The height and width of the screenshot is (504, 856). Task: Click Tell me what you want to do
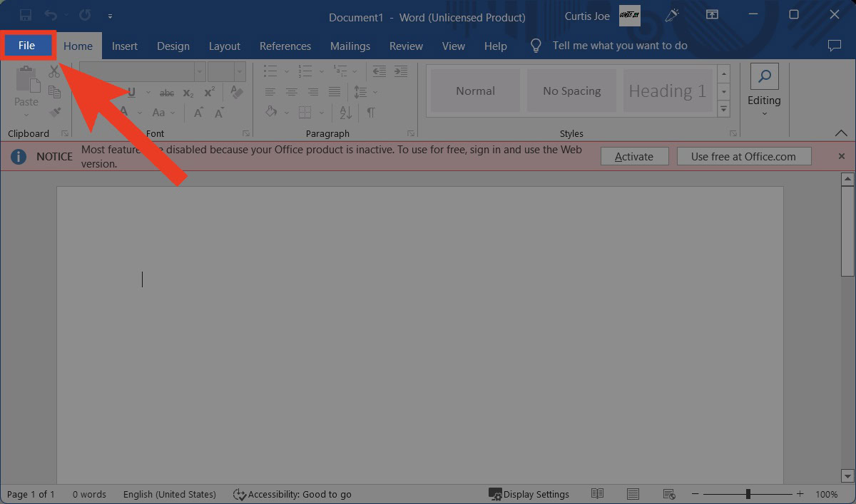620,46
